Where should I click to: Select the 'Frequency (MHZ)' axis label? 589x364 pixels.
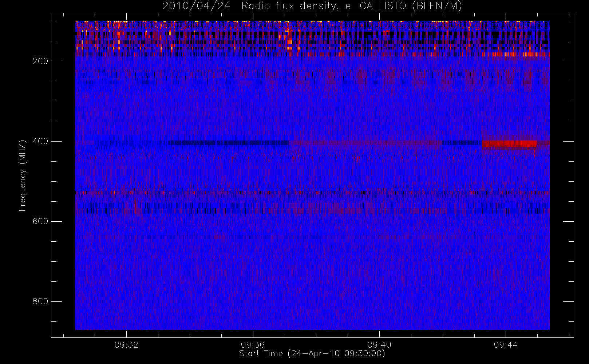(x=23, y=175)
